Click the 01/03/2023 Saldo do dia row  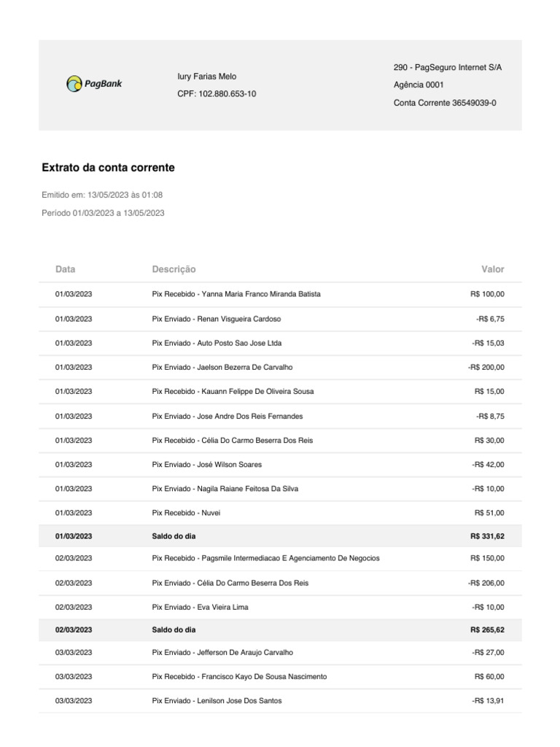pyautogui.click(x=174, y=536)
